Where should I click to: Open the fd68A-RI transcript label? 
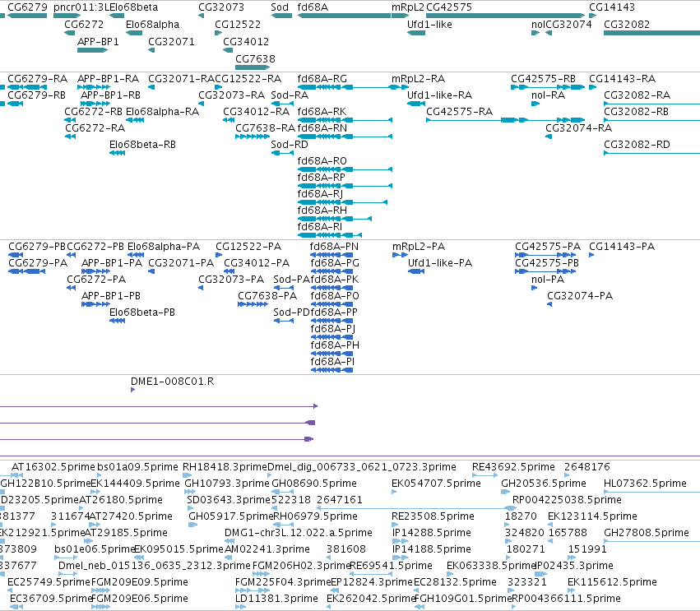tap(320, 227)
